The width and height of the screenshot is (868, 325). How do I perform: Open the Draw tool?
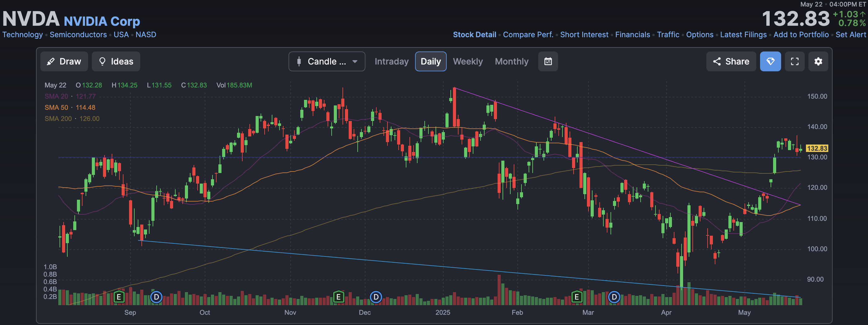click(x=64, y=61)
